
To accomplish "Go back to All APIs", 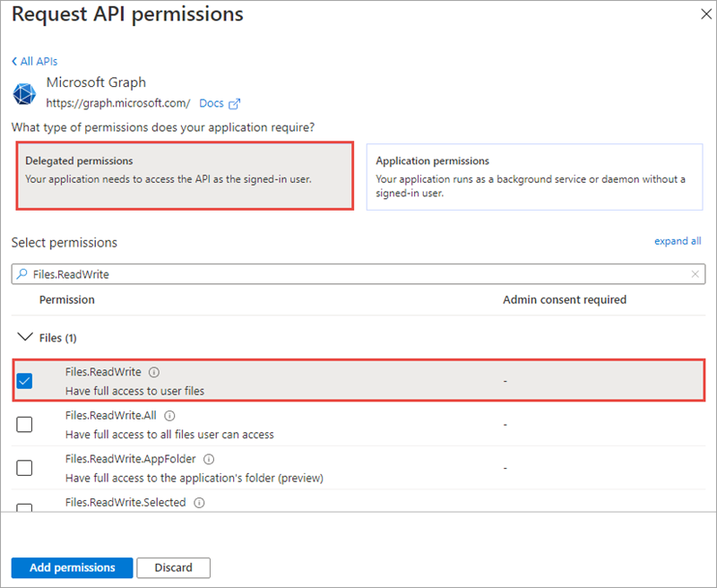I will 35,61.
